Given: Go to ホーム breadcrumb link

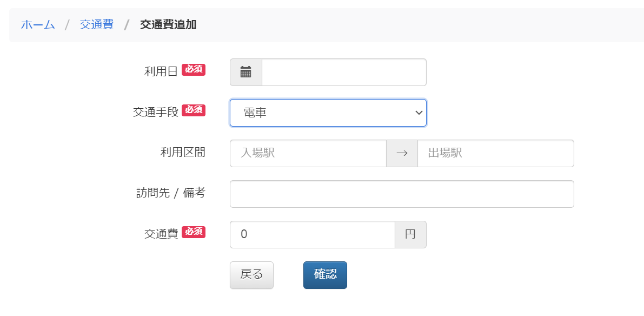Looking at the screenshot, I should (x=38, y=25).
